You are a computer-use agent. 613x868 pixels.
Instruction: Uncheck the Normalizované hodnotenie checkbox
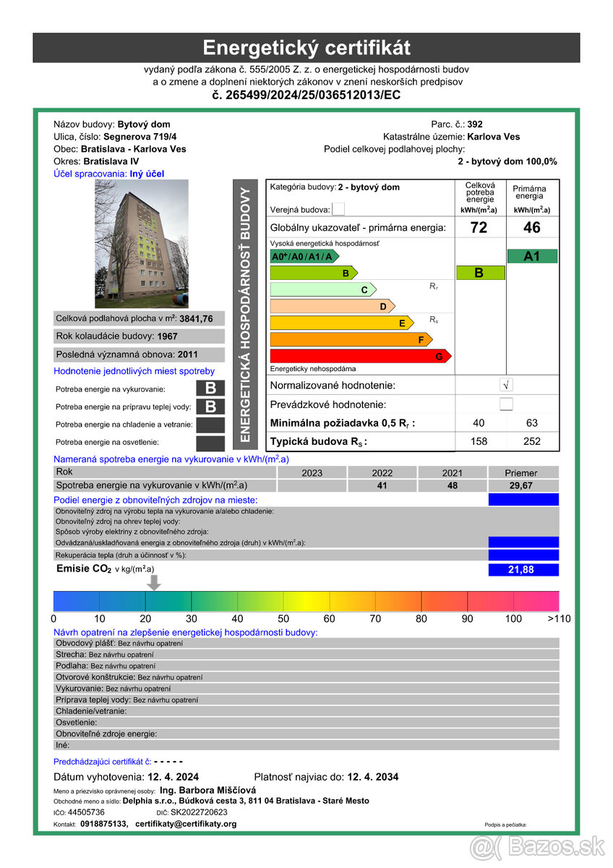pyautogui.click(x=506, y=386)
